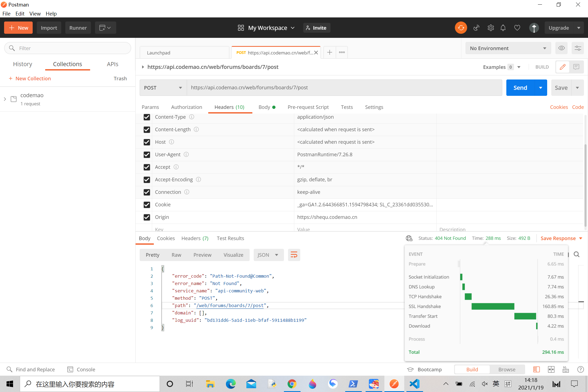Click the environment quick look eye icon
This screenshot has width=588, height=392.
(561, 48)
